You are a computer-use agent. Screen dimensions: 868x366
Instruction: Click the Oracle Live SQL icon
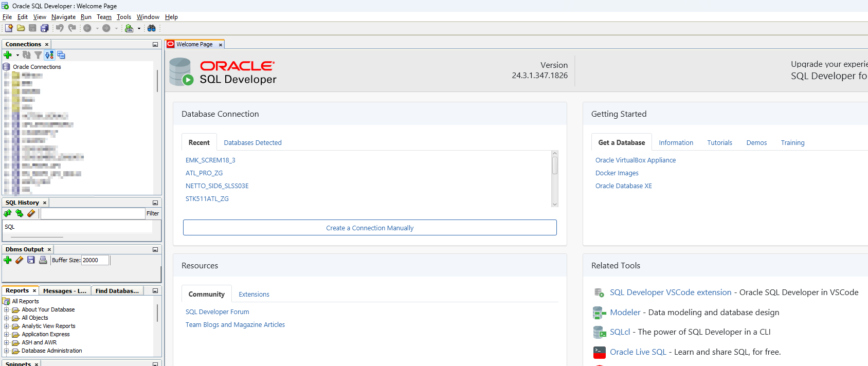coord(600,352)
